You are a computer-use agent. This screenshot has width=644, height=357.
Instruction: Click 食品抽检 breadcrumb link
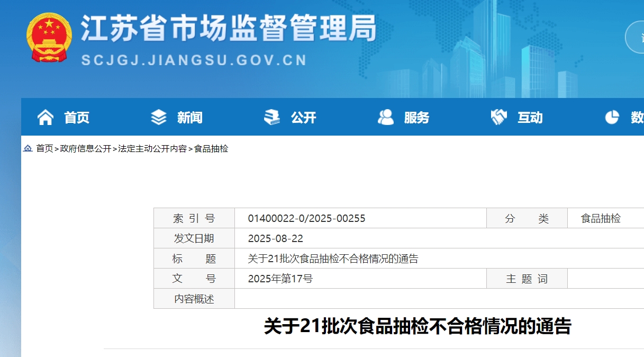[211, 149]
